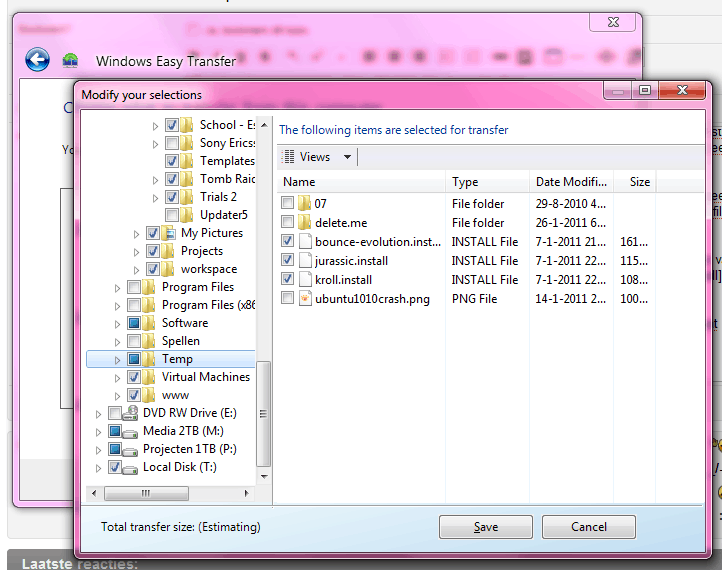Click the Temp folder icon
Screen dimensions: 722x570
pos(149,359)
